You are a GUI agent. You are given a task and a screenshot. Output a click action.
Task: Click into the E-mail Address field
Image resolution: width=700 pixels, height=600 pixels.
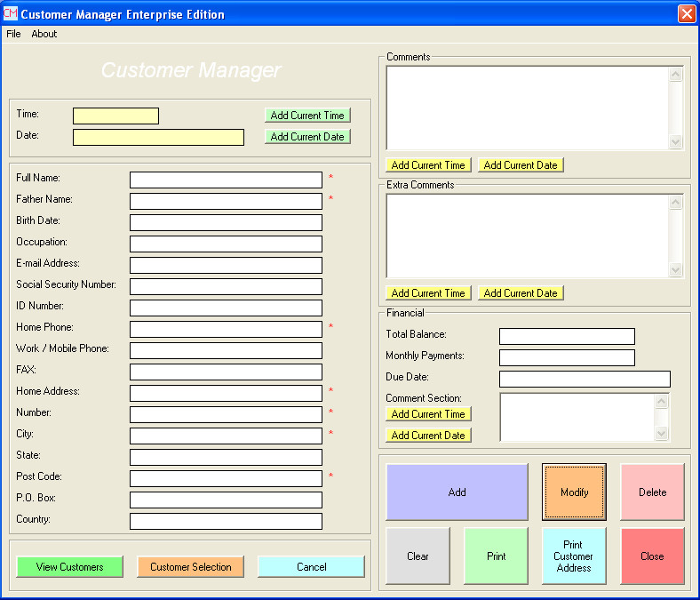pos(226,265)
